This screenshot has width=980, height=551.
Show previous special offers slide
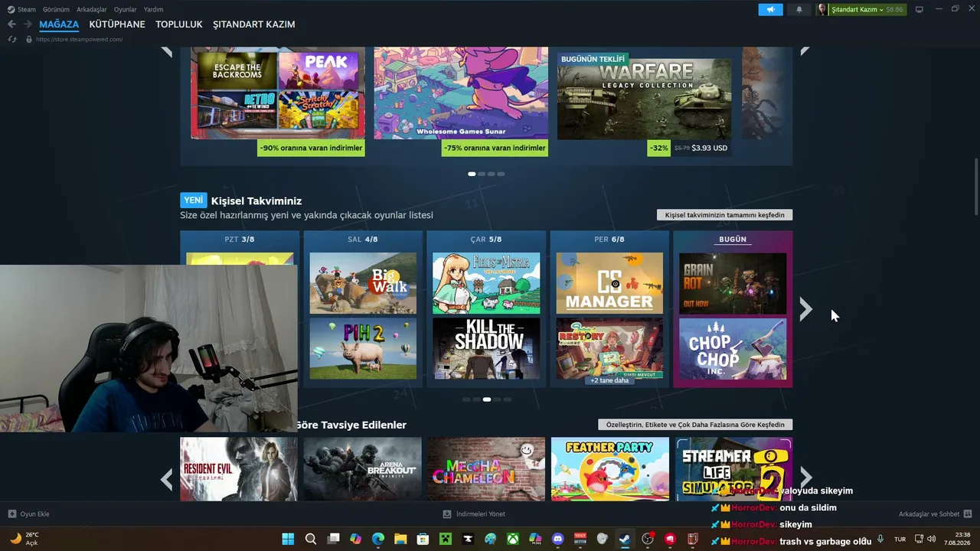[167, 51]
